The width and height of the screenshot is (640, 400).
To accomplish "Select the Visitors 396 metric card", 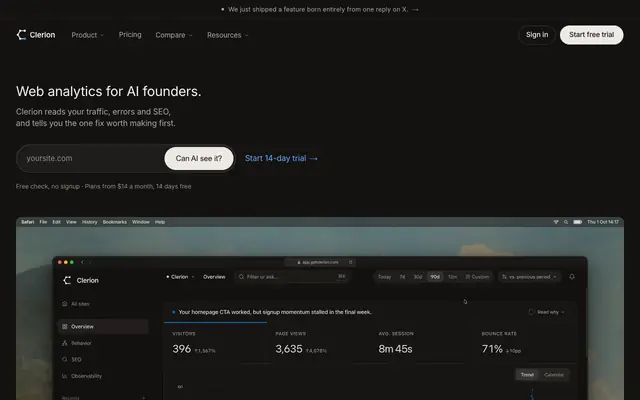I will point(215,342).
